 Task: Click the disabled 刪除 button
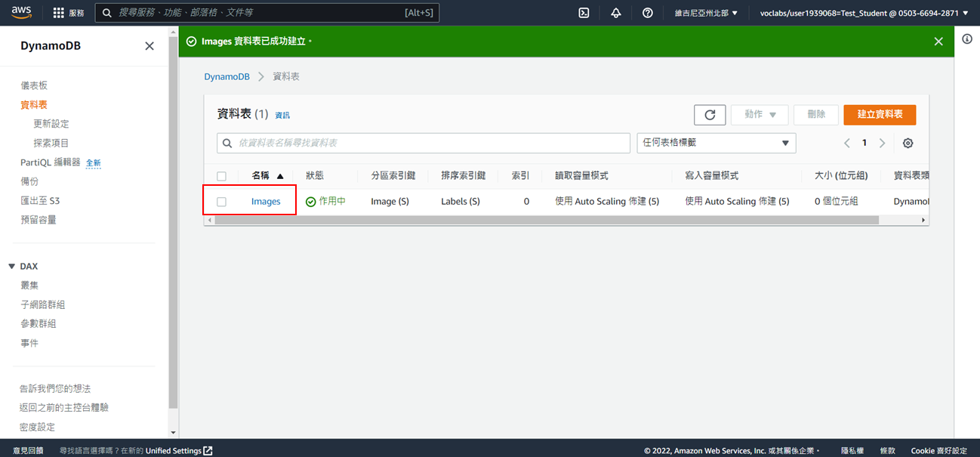pos(816,115)
